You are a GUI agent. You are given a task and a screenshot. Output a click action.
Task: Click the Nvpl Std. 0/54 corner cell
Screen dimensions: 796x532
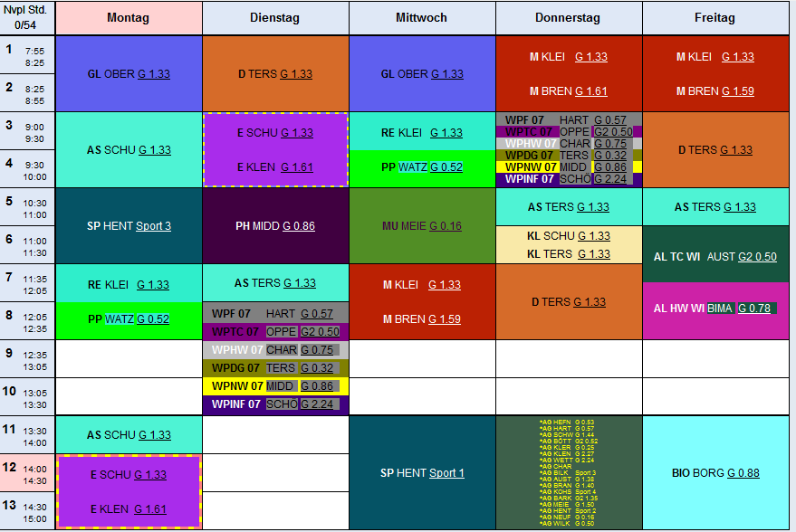(27, 18)
